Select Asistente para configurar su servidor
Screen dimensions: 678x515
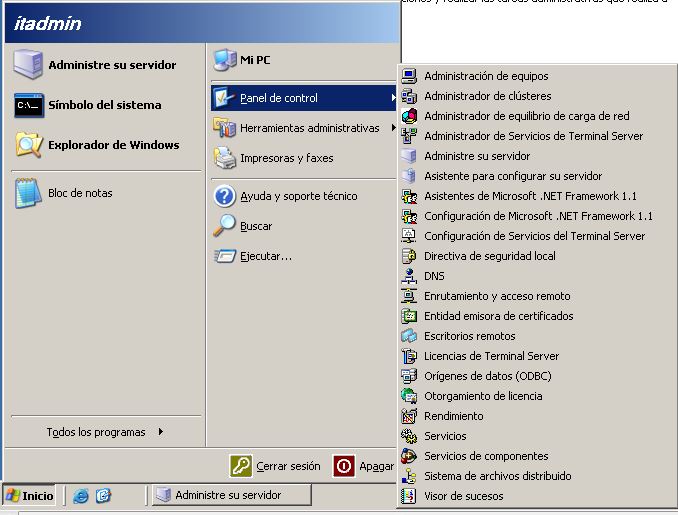click(537, 176)
